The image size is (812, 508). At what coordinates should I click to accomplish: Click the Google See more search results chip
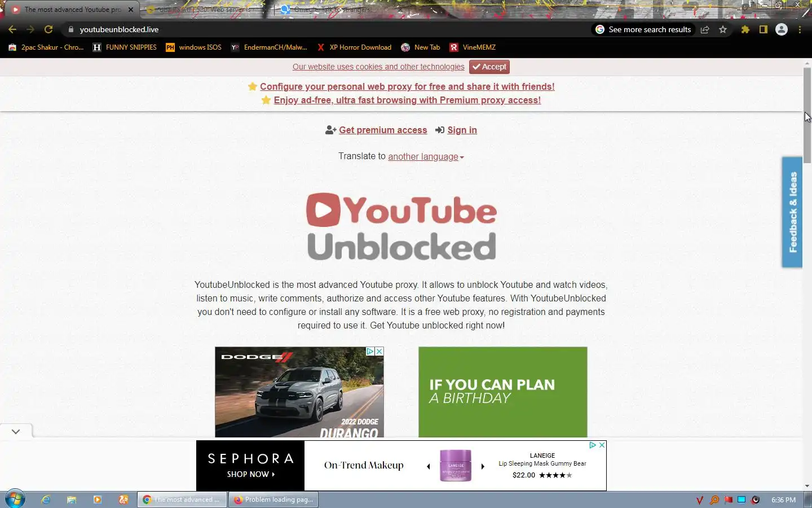pyautogui.click(x=643, y=29)
